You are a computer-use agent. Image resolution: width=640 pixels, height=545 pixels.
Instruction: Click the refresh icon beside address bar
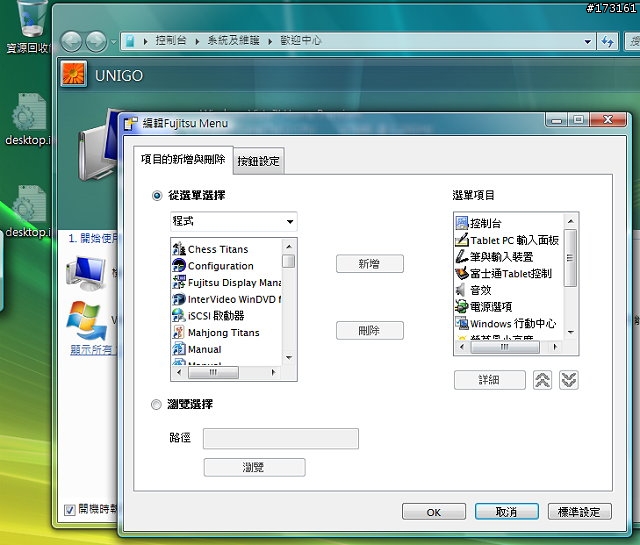point(608,41)
